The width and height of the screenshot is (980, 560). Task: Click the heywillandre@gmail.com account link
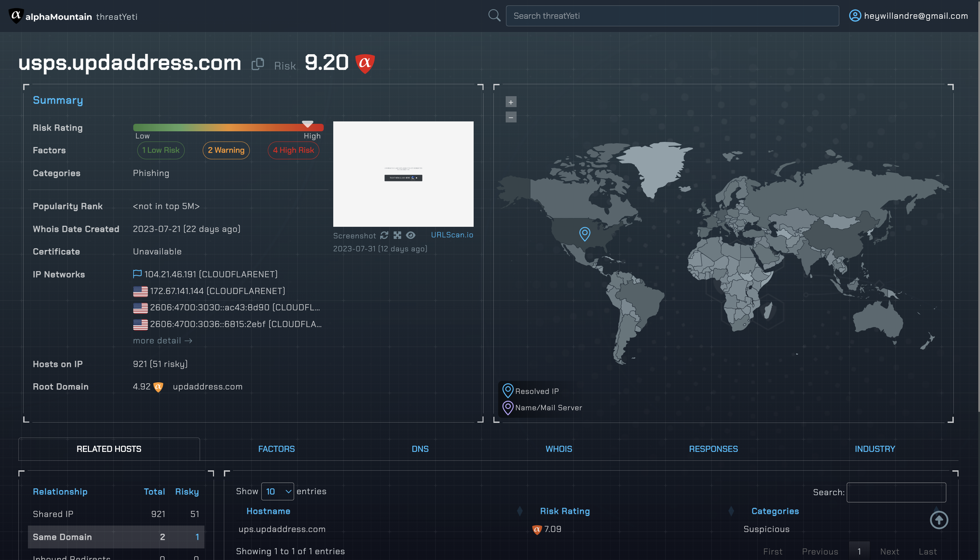[916, 16]
